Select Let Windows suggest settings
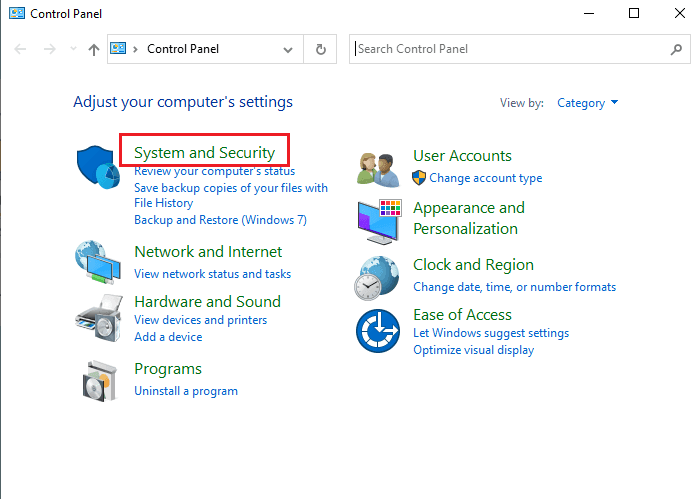 [491, 333]
